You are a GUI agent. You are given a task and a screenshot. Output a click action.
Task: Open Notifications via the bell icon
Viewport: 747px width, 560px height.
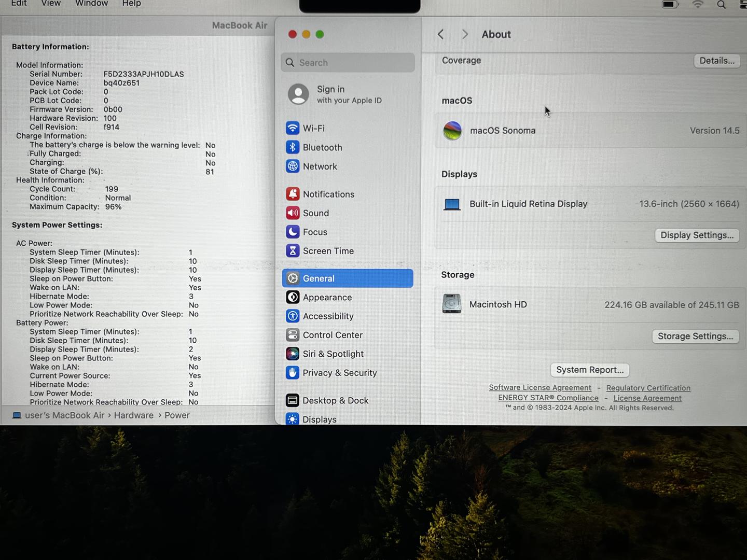pos(293,194)
